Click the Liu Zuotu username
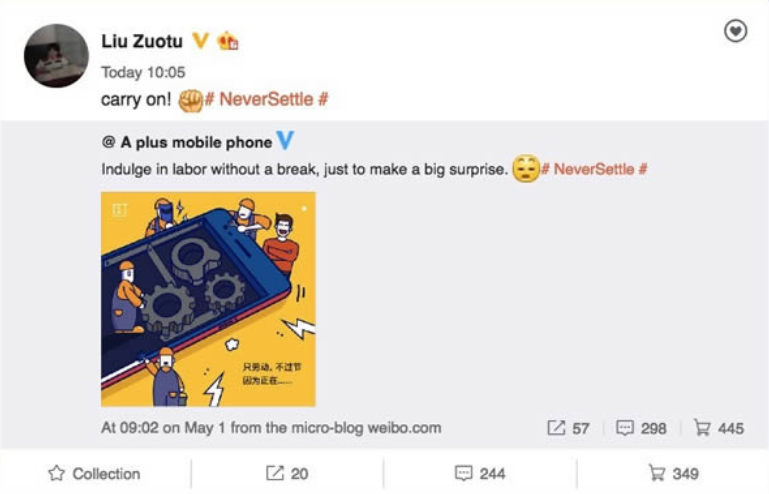769x494 pixels. [142, 41]
